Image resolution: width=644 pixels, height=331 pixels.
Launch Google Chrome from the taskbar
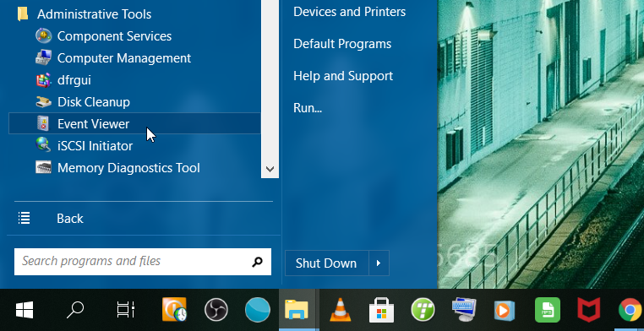[x=630, y=310]
